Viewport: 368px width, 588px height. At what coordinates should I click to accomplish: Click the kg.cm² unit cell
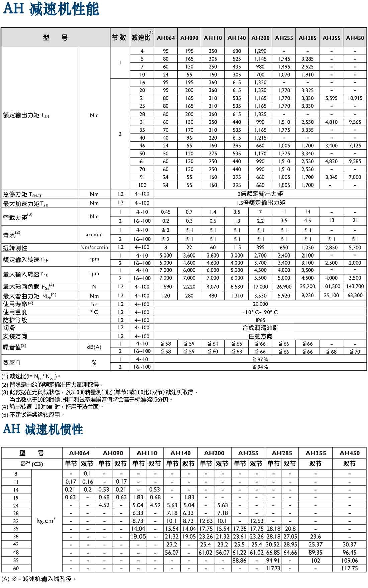point(46,521)
